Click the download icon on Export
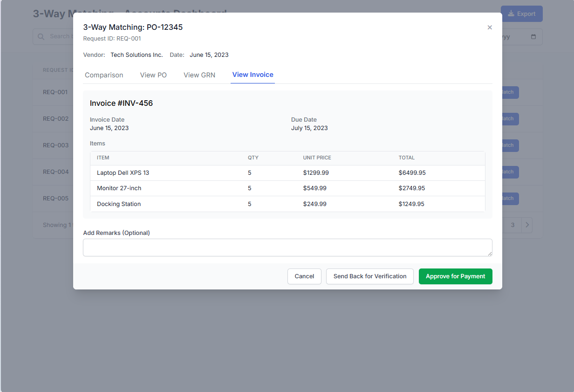 (511, 14)
